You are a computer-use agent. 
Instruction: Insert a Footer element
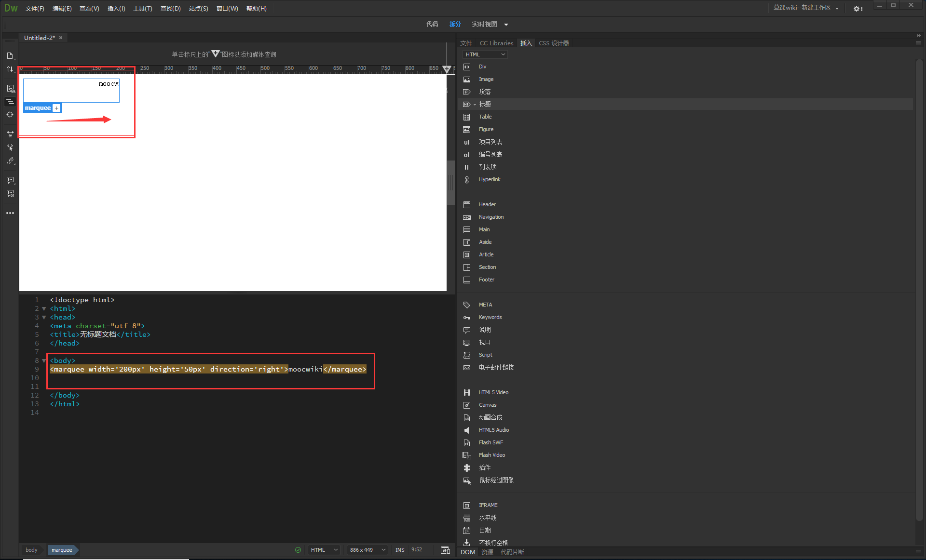click(x=486, y=280)
